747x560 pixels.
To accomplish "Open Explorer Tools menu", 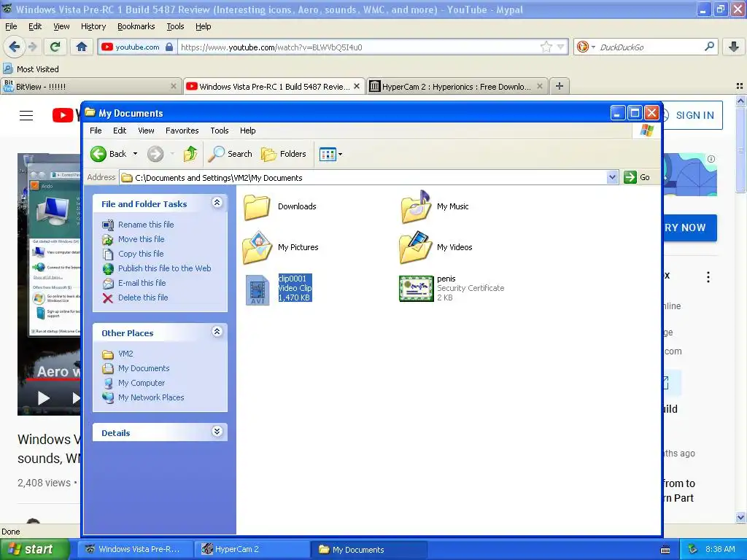I will click(219, 131).
